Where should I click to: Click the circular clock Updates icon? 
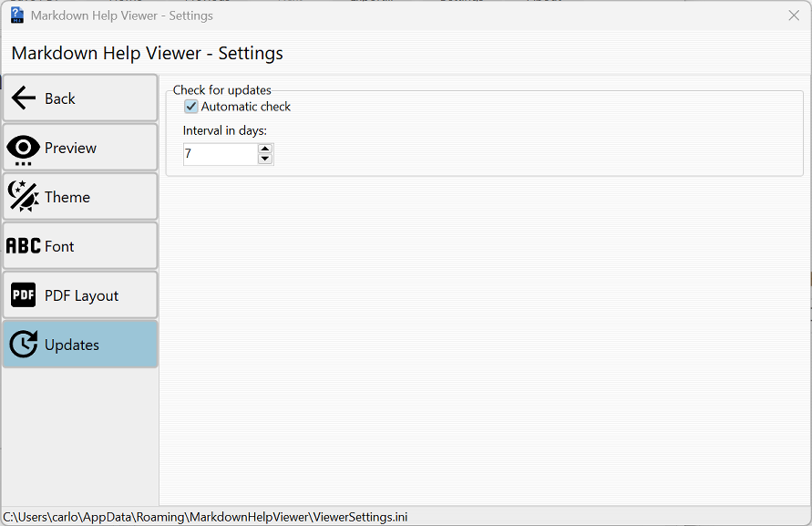24,345
